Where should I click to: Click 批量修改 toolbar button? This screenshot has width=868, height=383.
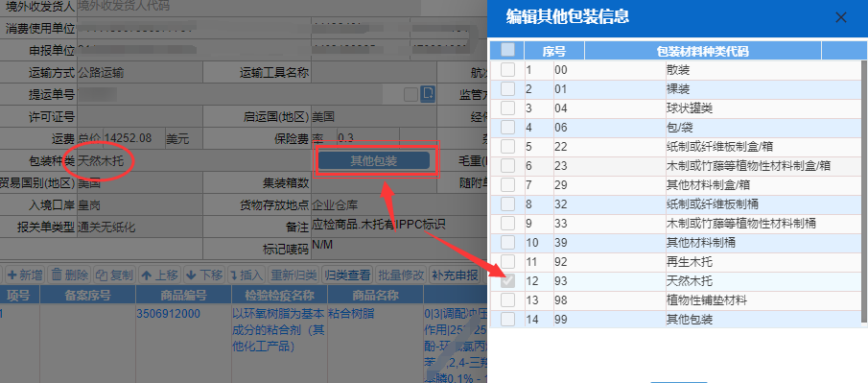coord(401,275)
